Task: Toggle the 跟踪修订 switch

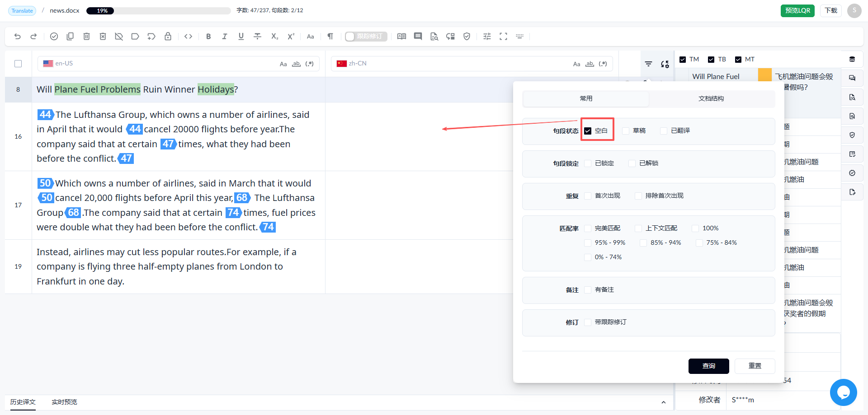Action: (x=366, y=37)
